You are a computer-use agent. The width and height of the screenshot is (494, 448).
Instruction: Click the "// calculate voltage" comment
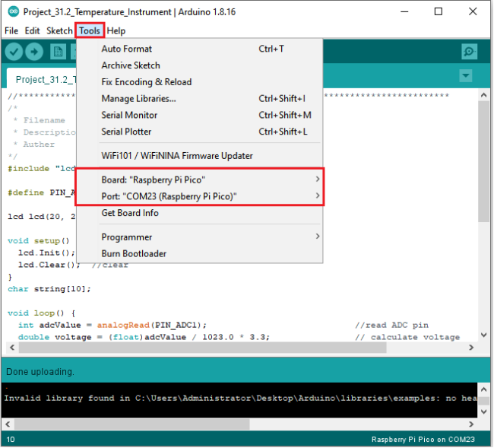click(x=407, y=337)
